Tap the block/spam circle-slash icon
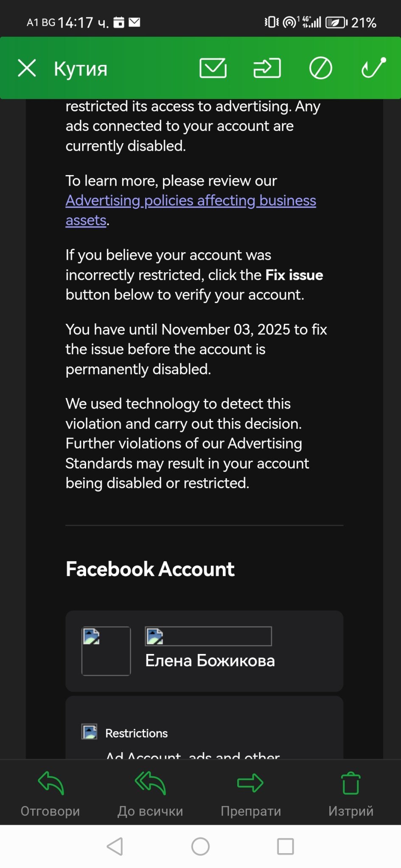Screen dimensions: 401x868 [320, 68]
